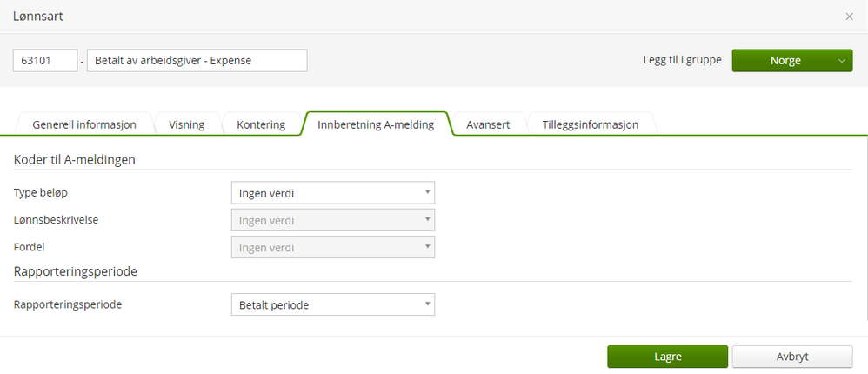Viewport: 868px width, 374px height.
Task: Open the Type beløp dropdown
Action: coord(332,193)
